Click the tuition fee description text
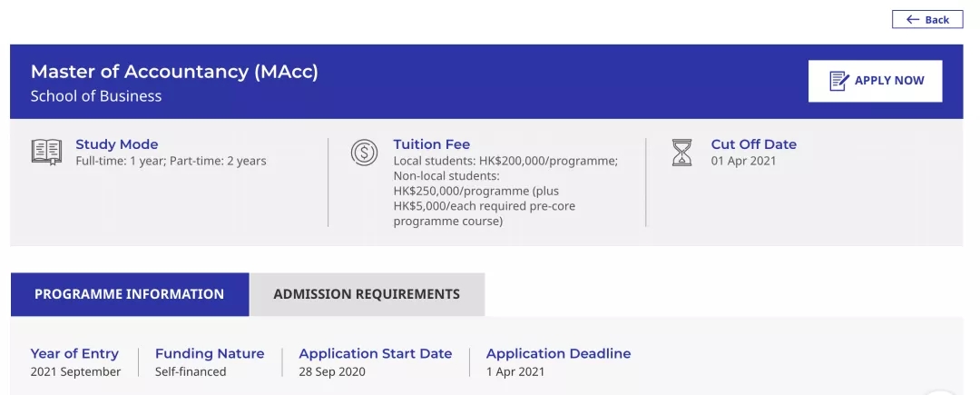 pyautogui.click(x=505, y=192)
